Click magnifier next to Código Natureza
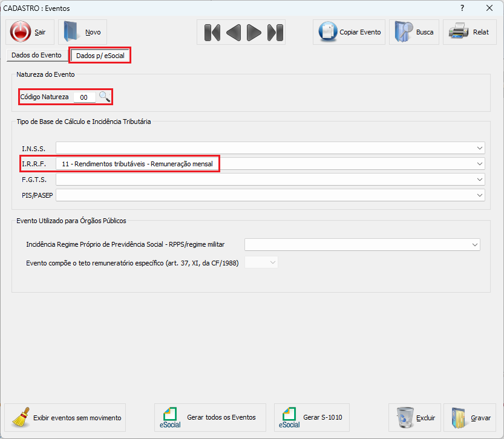Screen dimensions: 504x439 coord(105,97)
